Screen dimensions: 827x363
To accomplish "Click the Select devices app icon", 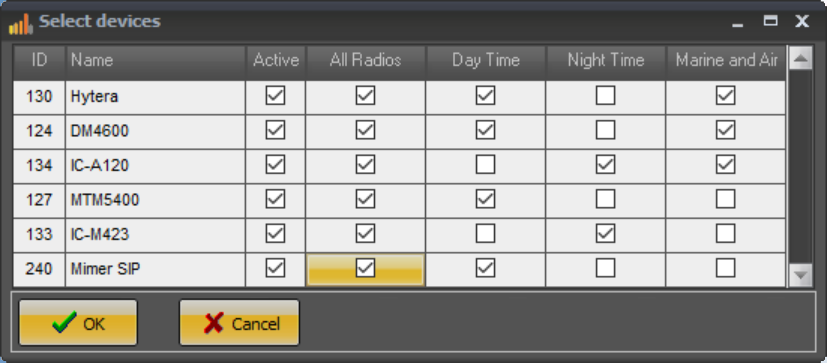I will pos(21,24).
